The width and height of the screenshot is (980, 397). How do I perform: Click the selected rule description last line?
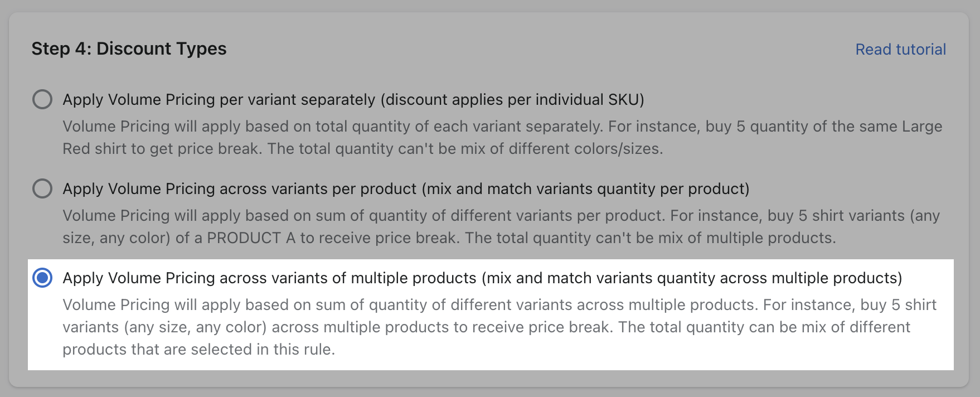click(x=198, y=349)
